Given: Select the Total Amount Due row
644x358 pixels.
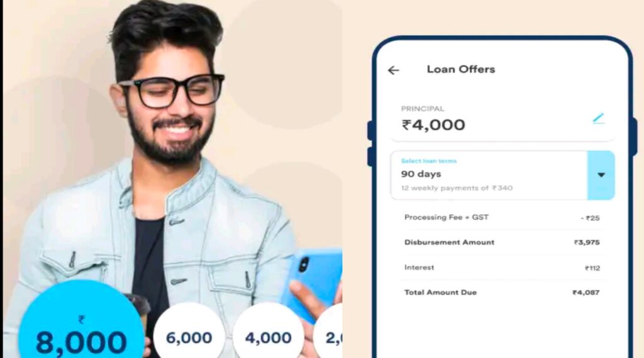Looking at the screenshot, I should pos(502,293).
